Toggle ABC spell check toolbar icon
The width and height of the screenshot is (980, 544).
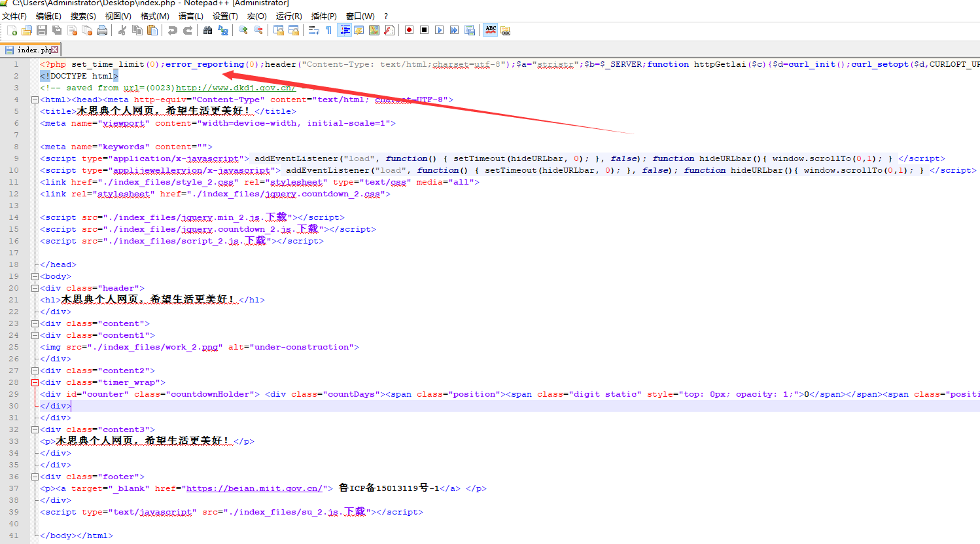pos(491,30)
